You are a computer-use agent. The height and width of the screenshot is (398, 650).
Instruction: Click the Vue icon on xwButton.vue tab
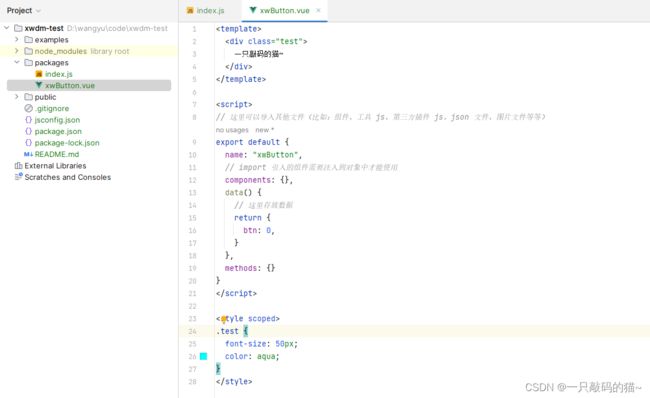[253, 10]
